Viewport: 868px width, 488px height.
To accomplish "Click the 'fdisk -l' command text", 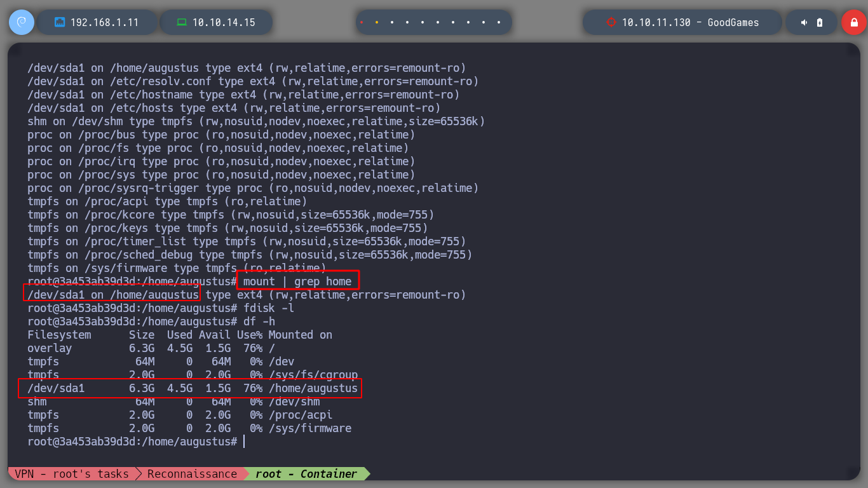I will click(269, 308).
